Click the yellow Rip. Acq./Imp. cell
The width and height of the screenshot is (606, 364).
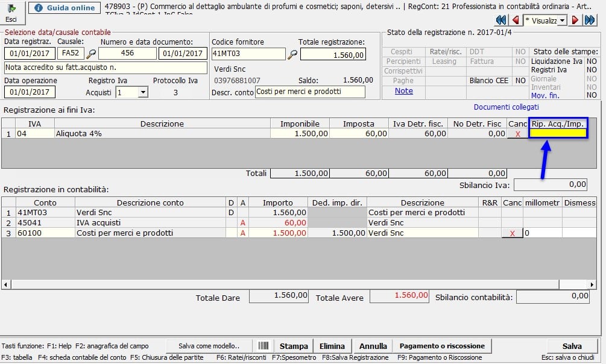[x=558, y=133]
